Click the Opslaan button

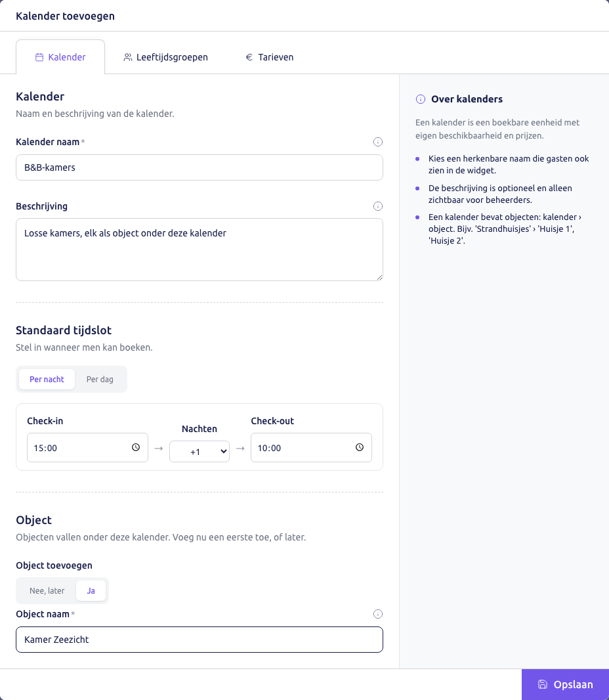click(565, 684)
